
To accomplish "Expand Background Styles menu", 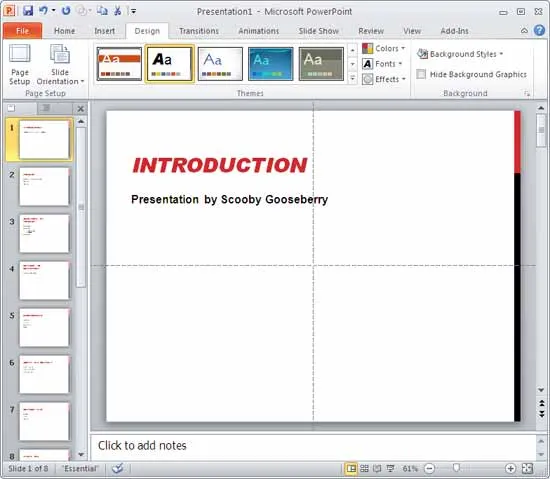I will (x=460, y=54).
